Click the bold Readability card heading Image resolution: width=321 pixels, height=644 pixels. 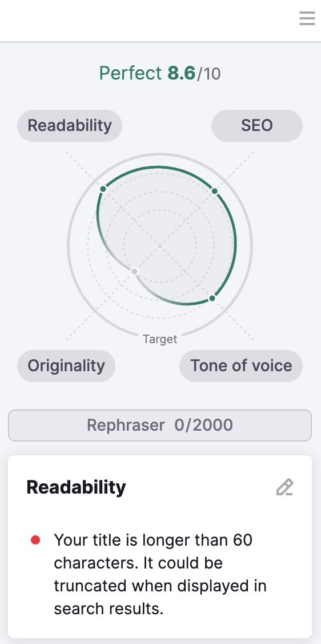point(77,487)
